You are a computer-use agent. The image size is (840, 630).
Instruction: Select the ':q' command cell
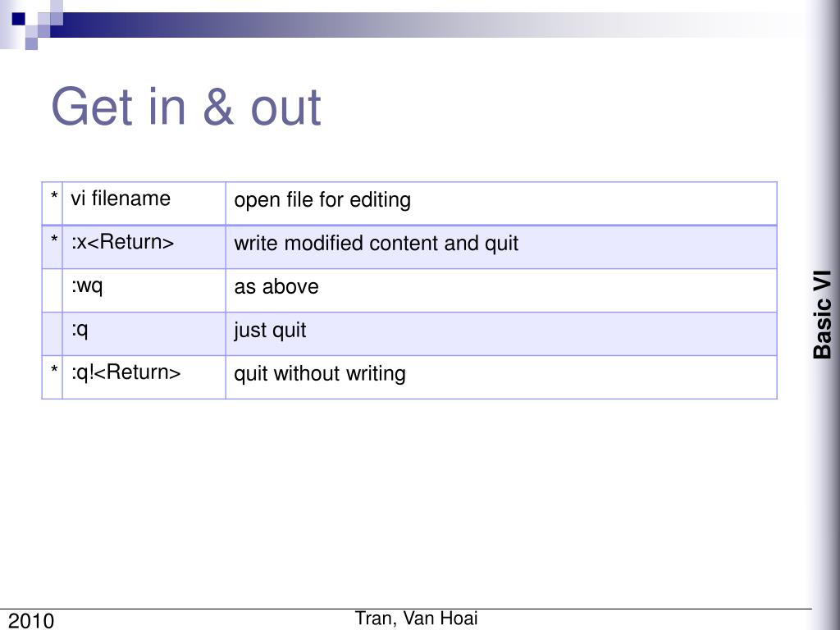(x=144, y=334)
